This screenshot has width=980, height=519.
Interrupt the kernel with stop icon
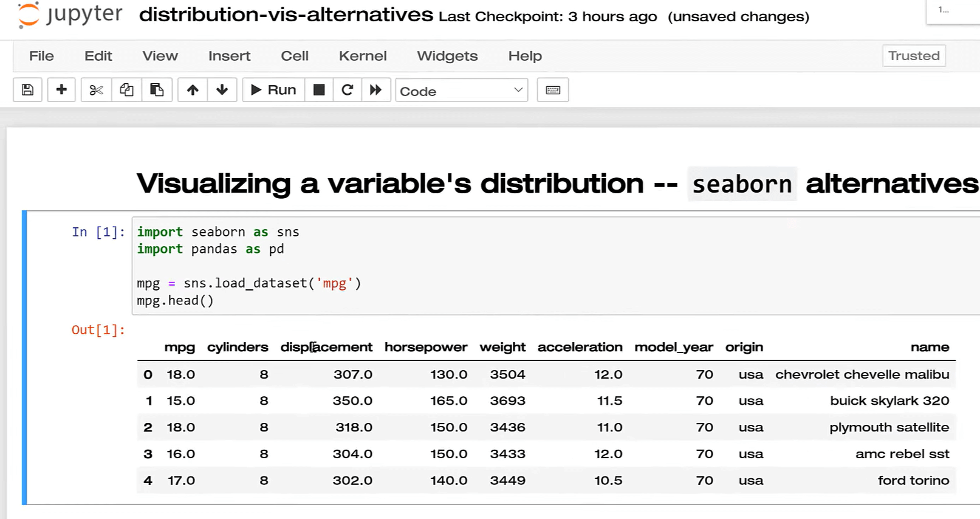[318, 90]
